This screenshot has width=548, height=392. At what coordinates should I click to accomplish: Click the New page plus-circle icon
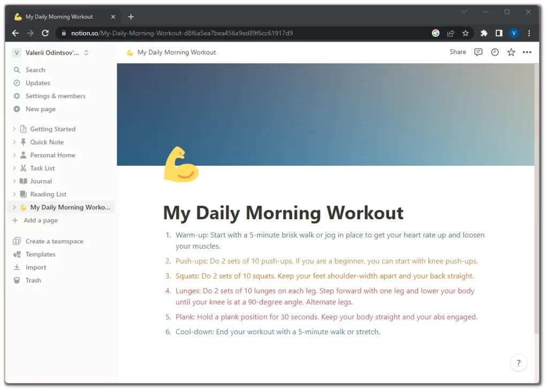[x=17, y=109]
